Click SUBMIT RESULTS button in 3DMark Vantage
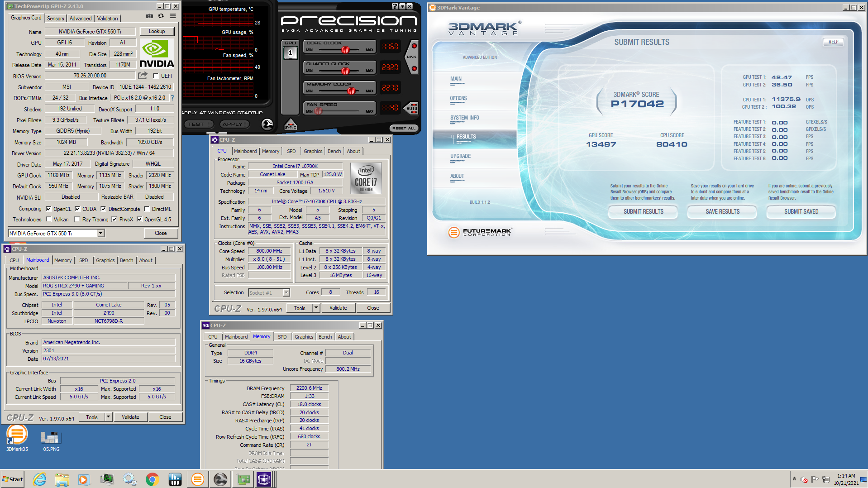 [x=643, y=211]
